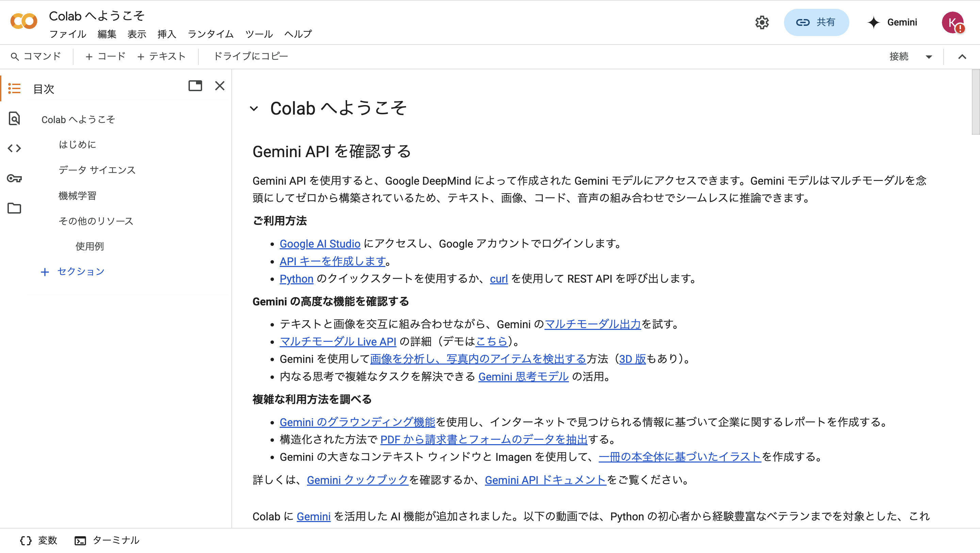Open the ランタイム menu
Viewport: 980px width, 553px height.
tap(211, 34)
